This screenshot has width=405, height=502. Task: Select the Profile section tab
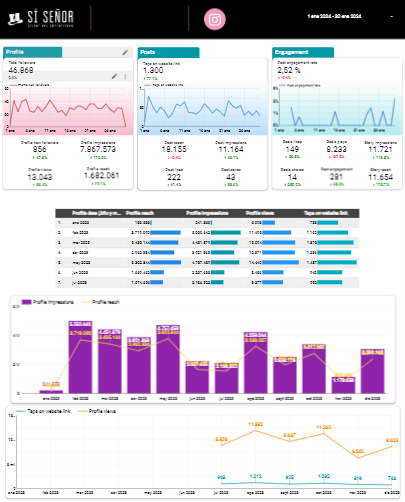33,52
